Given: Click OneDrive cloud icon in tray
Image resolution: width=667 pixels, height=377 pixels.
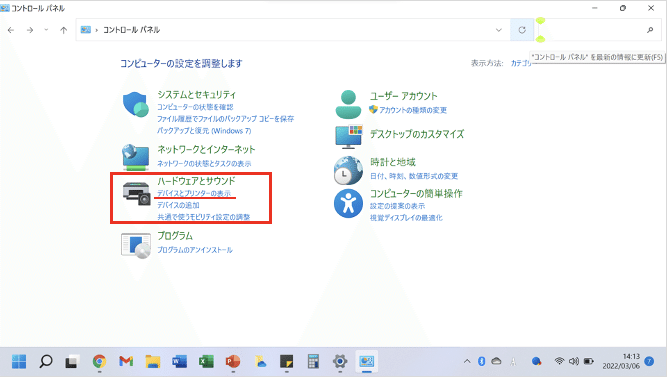Looking at the screenshot, I should tap(496, 361).
